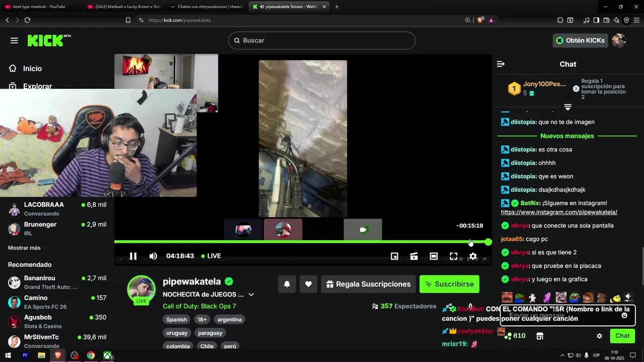Image resolution: width=644 pixels, height=362 pixels.
Task: Open Brave Wallet icon
Action: [606, 20]
